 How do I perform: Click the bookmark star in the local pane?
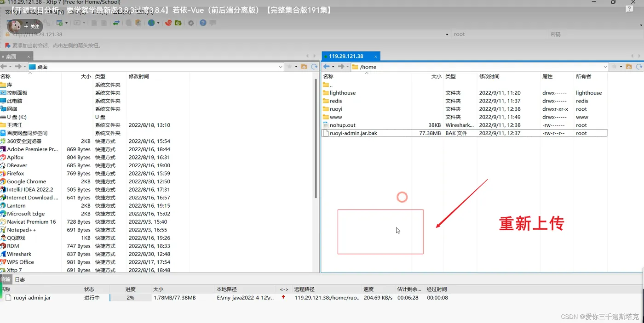click(289, 67)
